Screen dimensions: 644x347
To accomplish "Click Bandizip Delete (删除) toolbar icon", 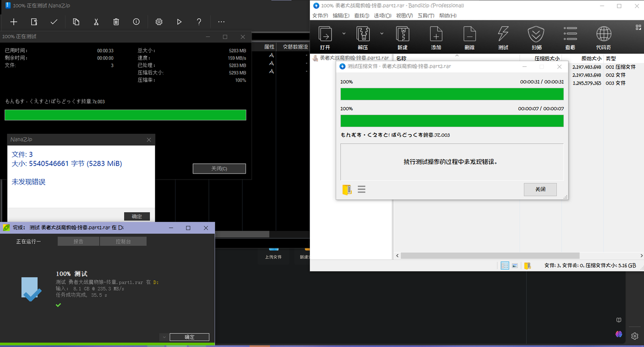I will click(469, 38).
